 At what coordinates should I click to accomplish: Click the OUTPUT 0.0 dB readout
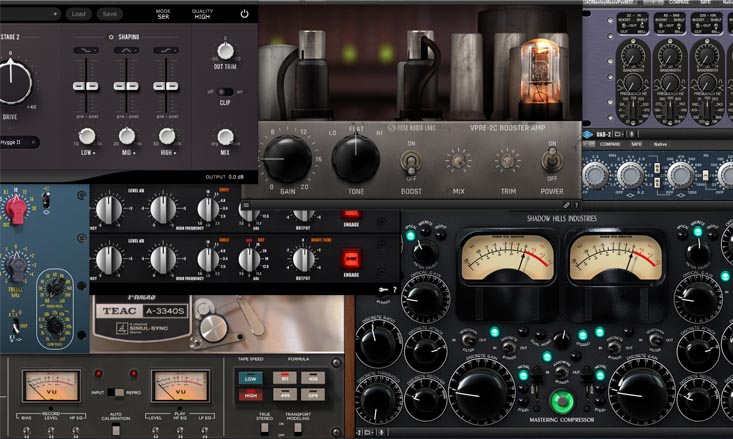tap(225, 177)
